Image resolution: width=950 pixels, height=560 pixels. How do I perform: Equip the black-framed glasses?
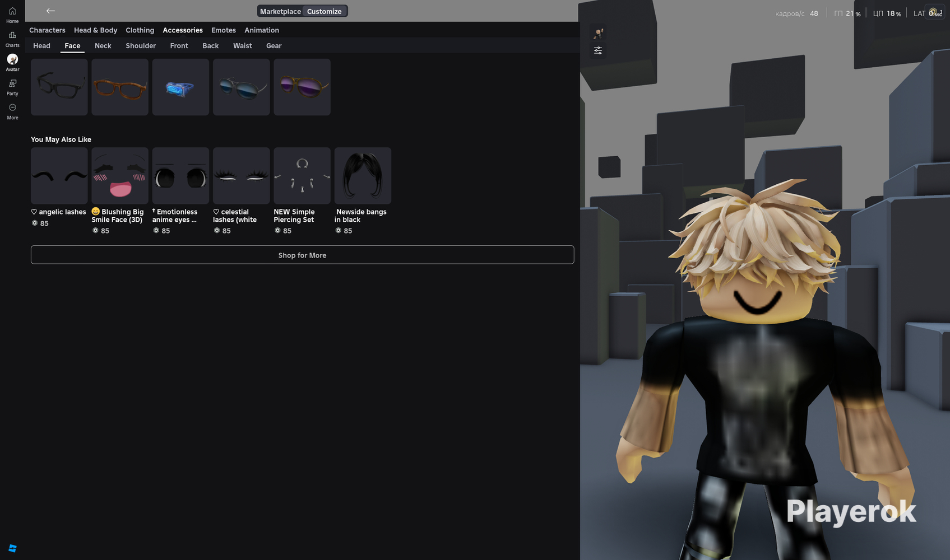(59, 87)
